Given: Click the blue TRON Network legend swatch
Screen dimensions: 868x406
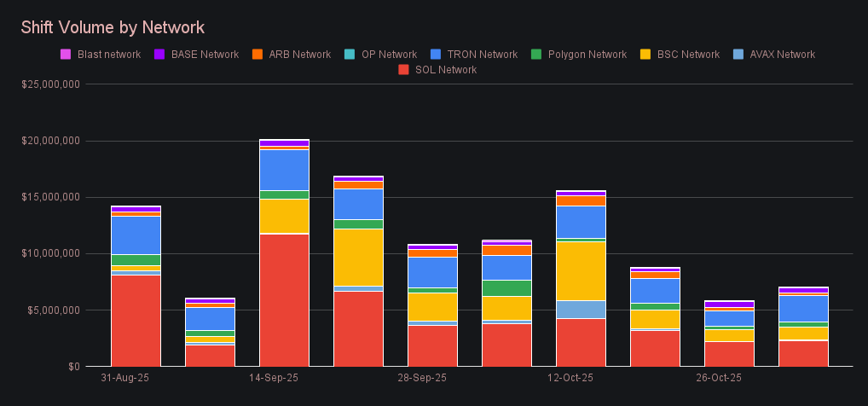Looking at the screenshot, I should coord(435,55).
